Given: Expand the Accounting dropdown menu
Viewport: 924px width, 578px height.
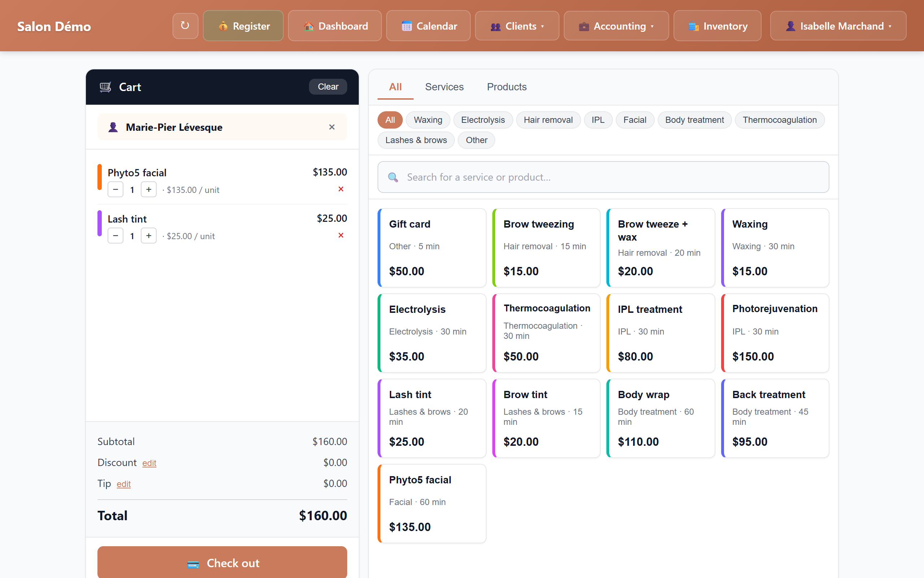Looking at the screenshot, I should [x=616, y=26].
